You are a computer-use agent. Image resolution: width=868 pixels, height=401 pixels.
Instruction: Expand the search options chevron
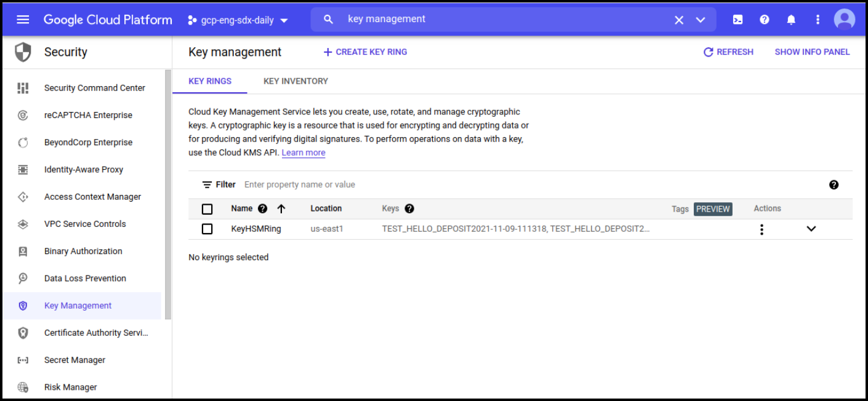pos(701,19)
